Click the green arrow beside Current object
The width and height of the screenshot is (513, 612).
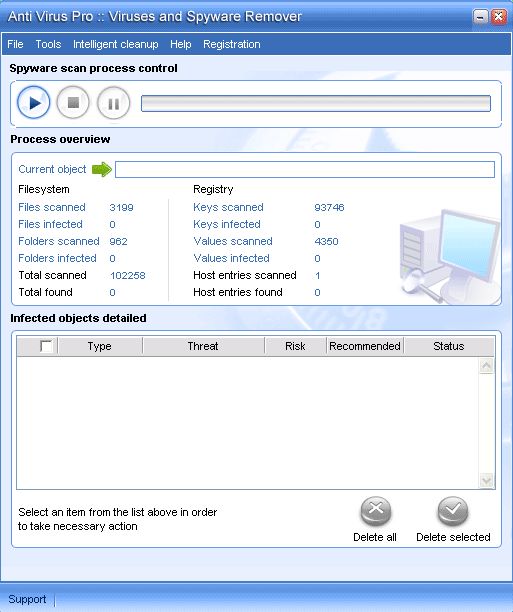pos(102,169)
